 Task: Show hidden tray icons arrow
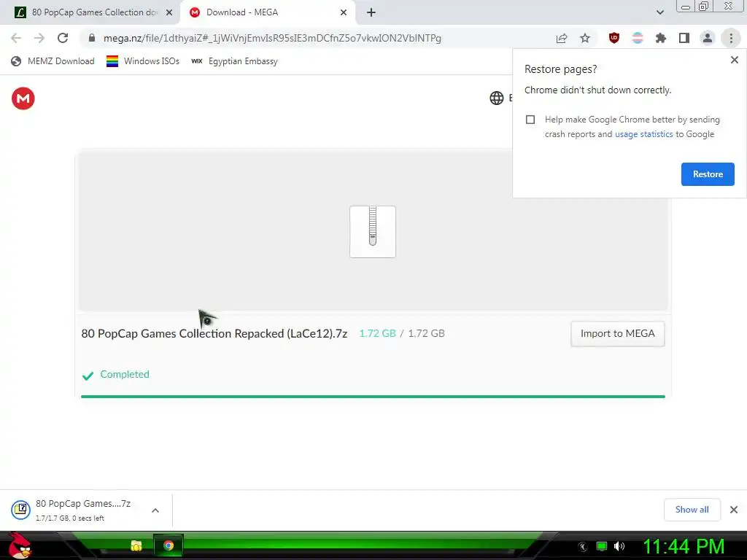583,547
